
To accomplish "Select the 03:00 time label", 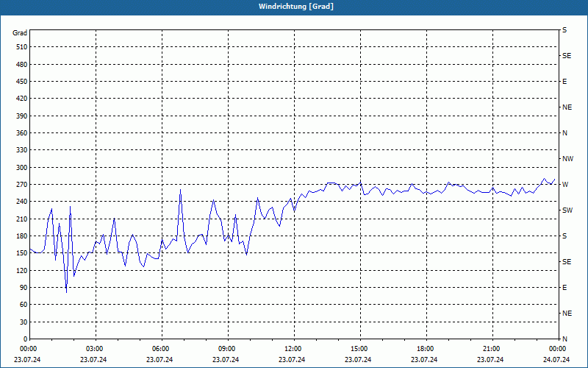I will click(x=96, y=349).
